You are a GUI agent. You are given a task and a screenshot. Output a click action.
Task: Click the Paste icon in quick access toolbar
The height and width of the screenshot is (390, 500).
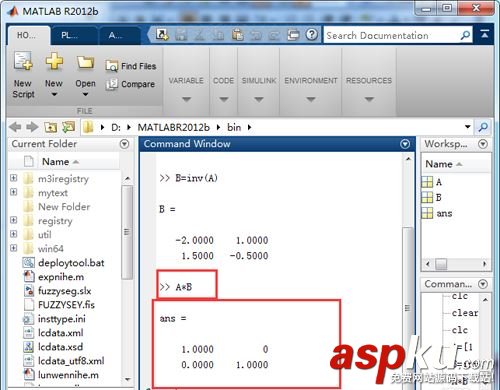[237, 35]
